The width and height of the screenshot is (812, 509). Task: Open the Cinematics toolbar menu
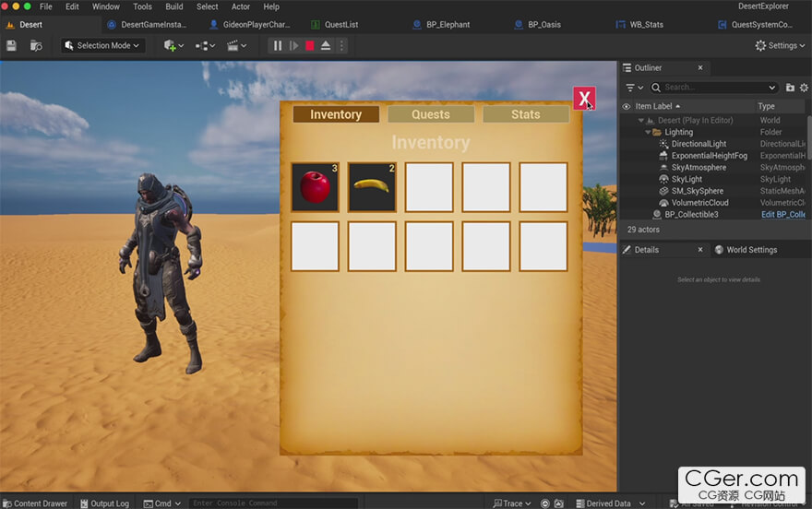tap(236, 45)
